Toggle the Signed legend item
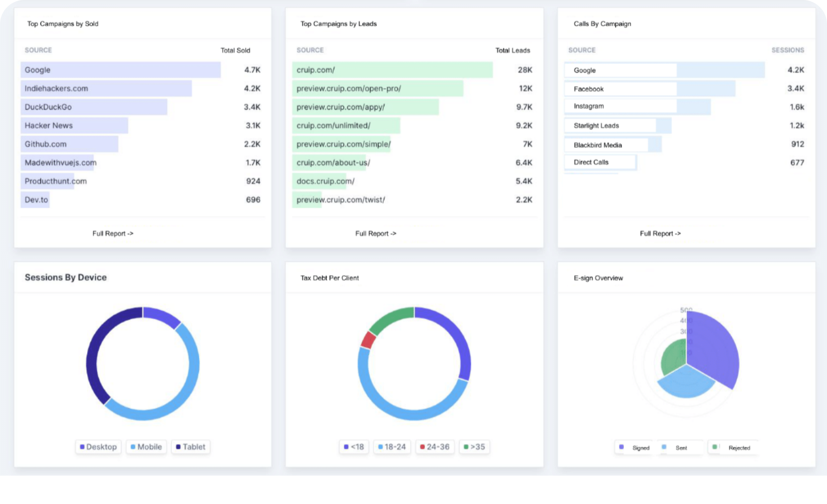This screenshot has height=504, width=827. pyautogui.click(x=634, y=448)
